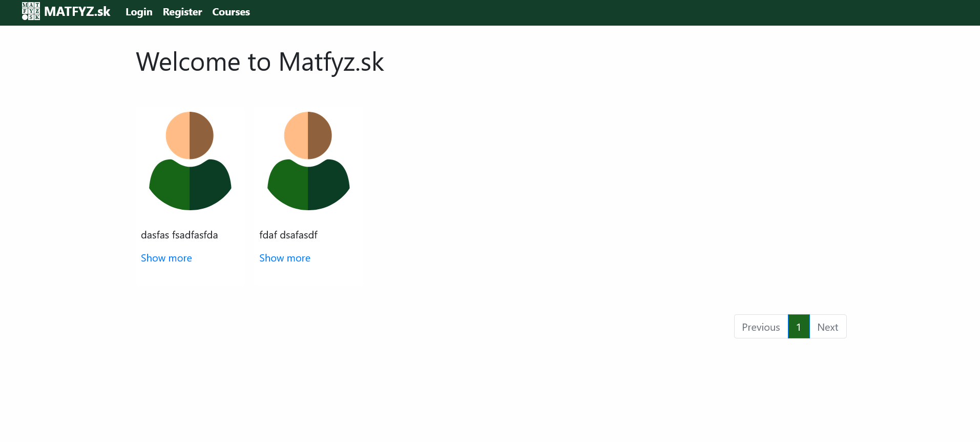
Task: Click the Welcome to Matfyz.sk heading
Action: click(260, 62)
